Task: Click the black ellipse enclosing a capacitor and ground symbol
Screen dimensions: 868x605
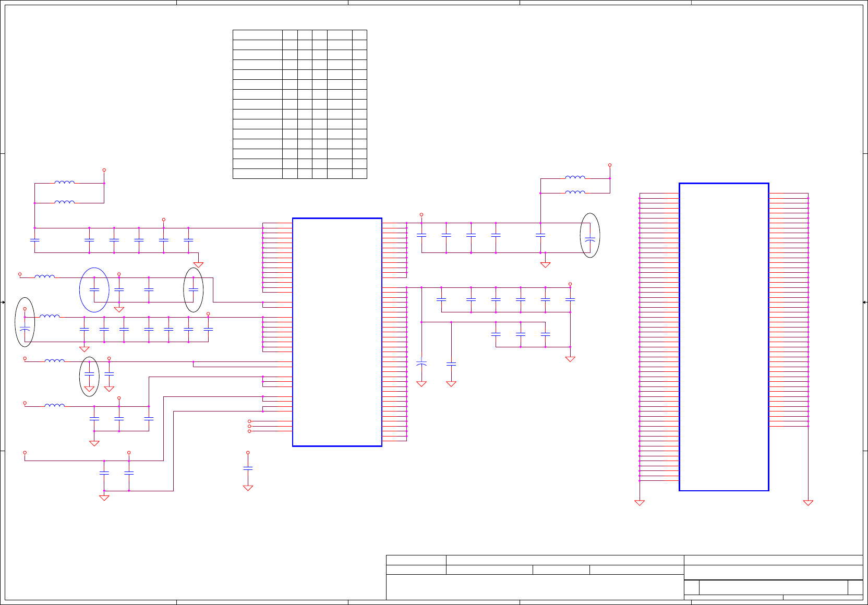Action: 89,377
